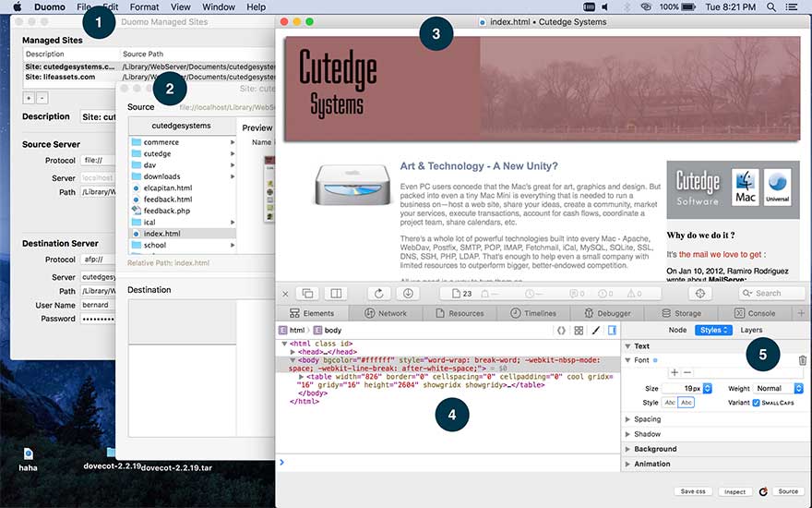The image size is (812, 508).
Task: Click the element selection crosshair icon
Action: (699, 293)
